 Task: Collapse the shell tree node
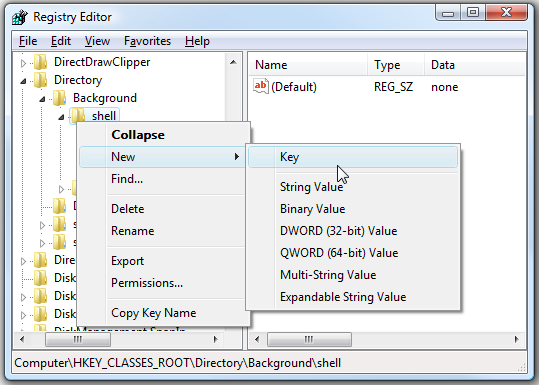point(61,117)
